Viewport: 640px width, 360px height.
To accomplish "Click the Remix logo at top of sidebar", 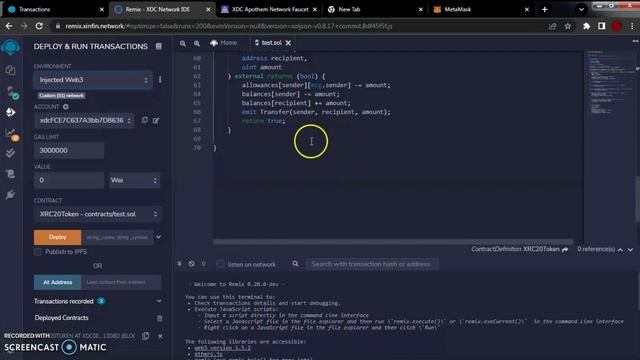I will [x=11, y=47].
